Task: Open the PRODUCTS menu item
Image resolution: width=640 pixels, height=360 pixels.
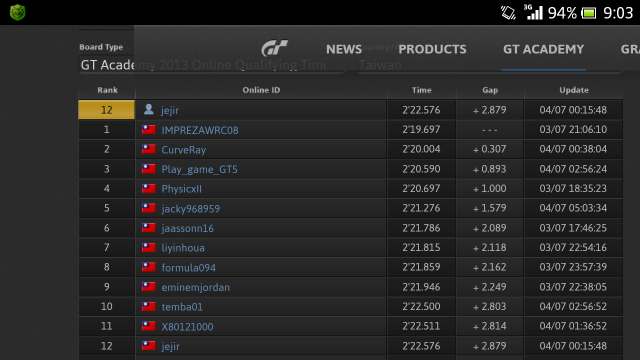Action: (x=432, y=49)
